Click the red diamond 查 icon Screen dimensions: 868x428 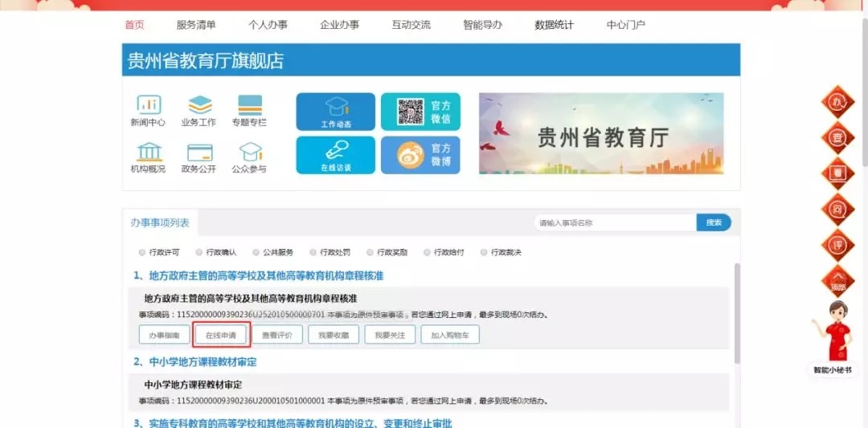[x=837, y=137]
